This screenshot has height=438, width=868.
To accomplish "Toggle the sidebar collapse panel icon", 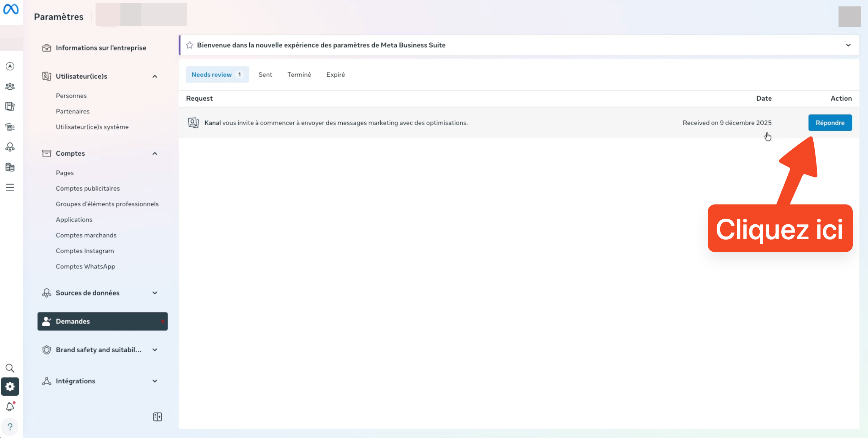I will coord(157,417).
